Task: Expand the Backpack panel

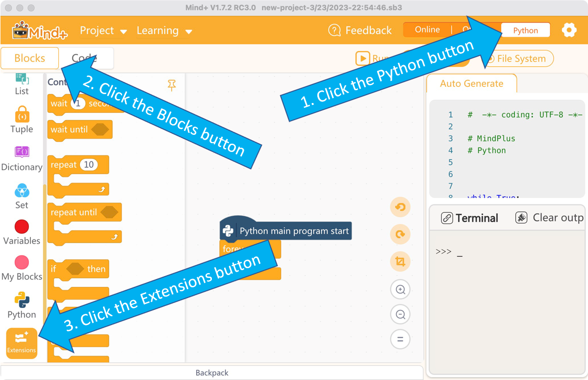Action: click(212, 373)
